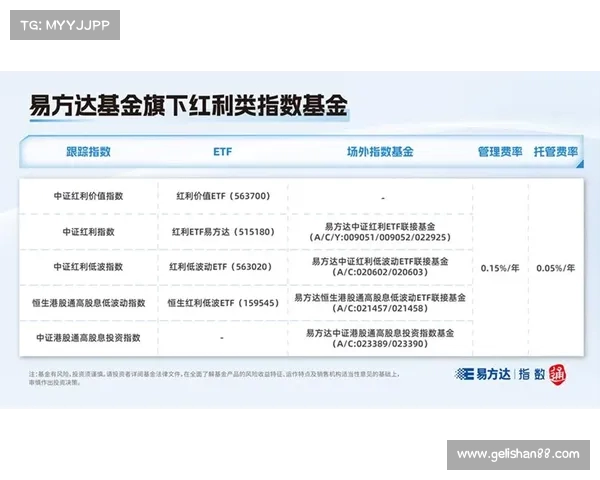The image size is (600, 480).
Task: Click the red 通 seal icon
Action: point(557,375)
